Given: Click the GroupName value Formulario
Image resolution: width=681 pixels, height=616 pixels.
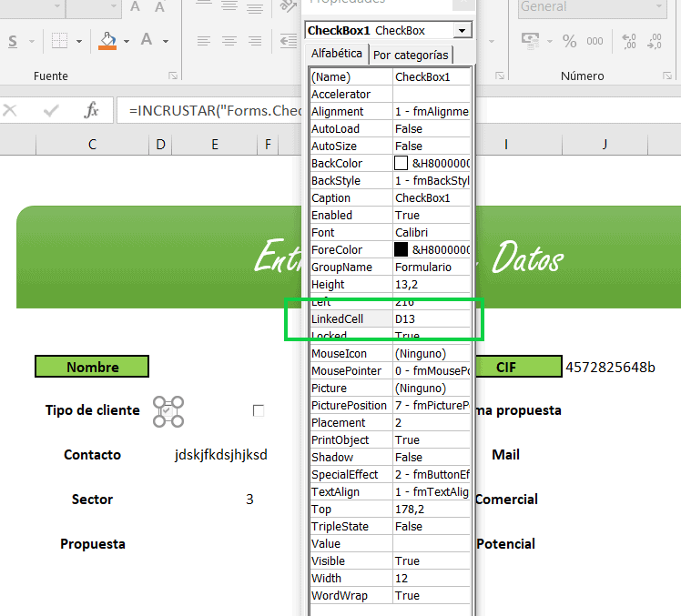Looking at the screenshot, I should click(x=432, y=267).
